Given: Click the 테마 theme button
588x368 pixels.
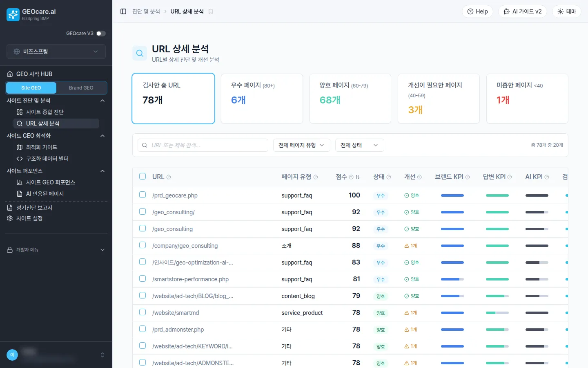Looking at the screenshot, I should [567, 11].
